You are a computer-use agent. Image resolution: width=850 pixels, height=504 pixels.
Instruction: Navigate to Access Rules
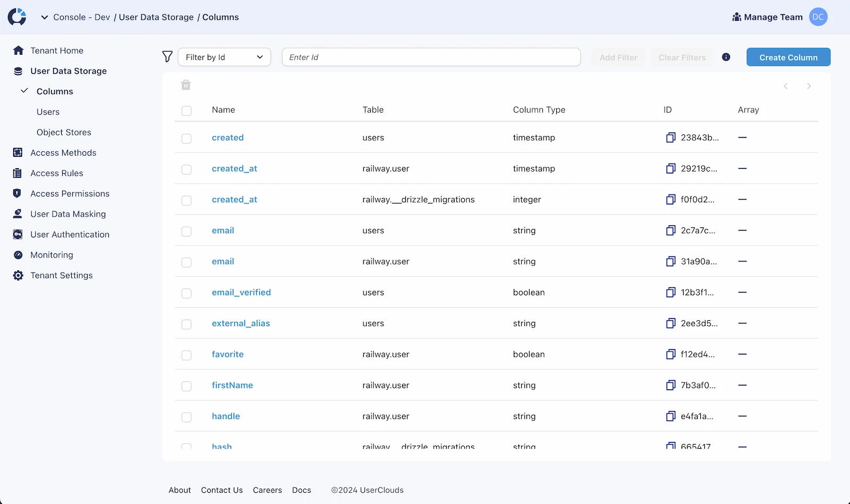click(57, 173)
